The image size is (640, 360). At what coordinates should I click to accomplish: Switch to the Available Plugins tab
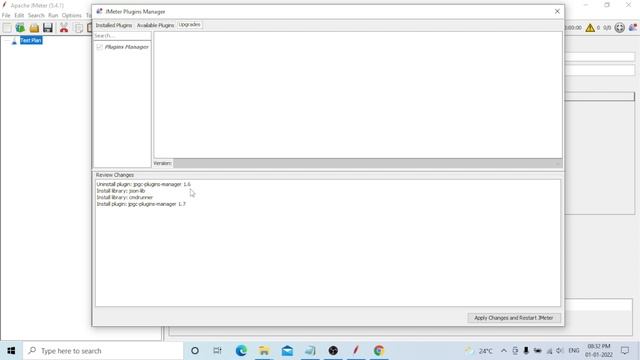tap(155, 25)
